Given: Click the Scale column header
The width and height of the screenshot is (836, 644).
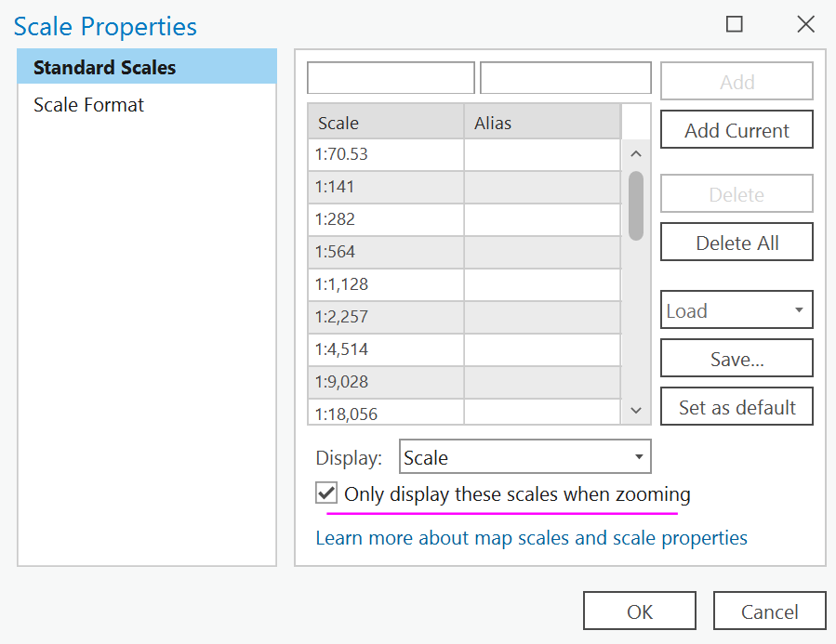Looking at the screenshot, I should 385,123.
